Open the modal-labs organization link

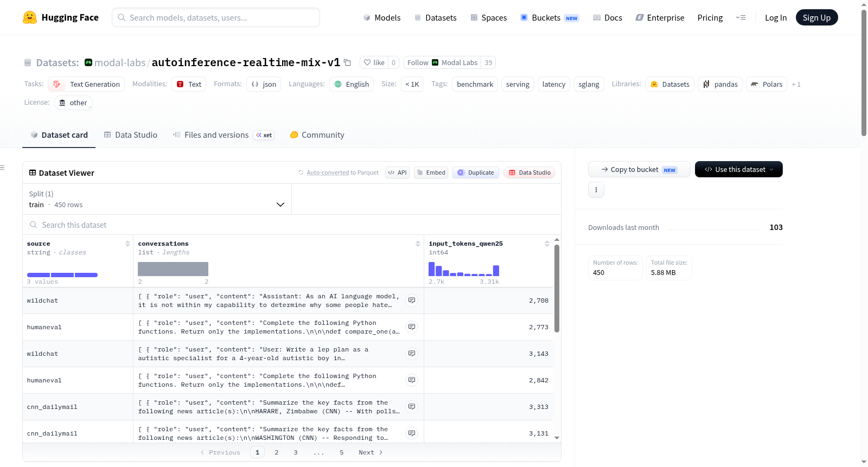[x=120, y=62]
